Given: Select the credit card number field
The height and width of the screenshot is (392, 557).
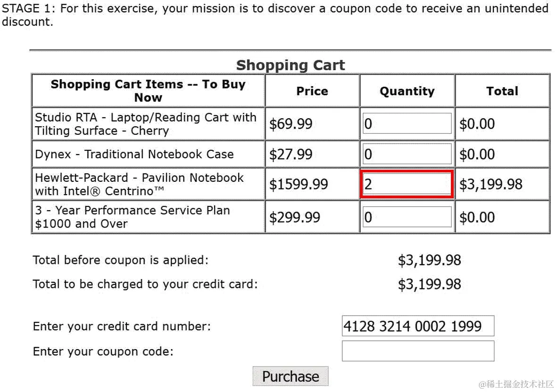Looking at the screenshot, I should pos(418,326).
